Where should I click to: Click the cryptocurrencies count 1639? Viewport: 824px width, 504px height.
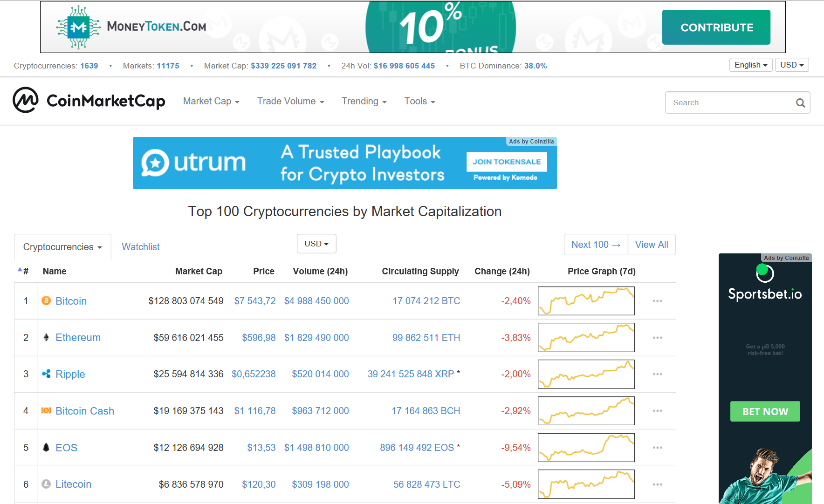pyautogui.click(x=89, y=66)
